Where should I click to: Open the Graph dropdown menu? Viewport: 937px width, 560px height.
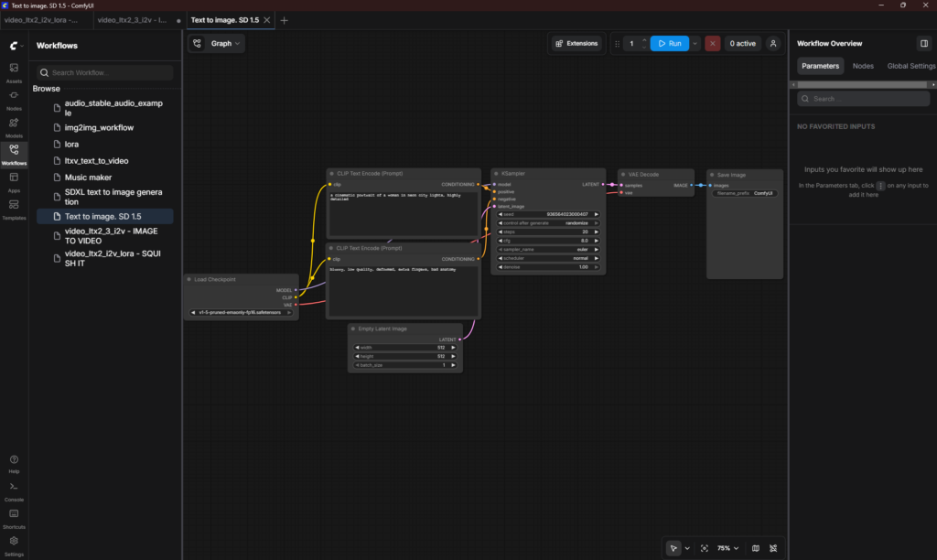217,43
